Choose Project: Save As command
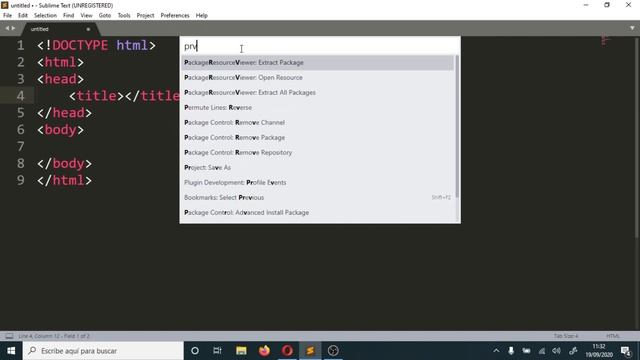Screen dimensions: 640x360 click(x=318, y=168)
